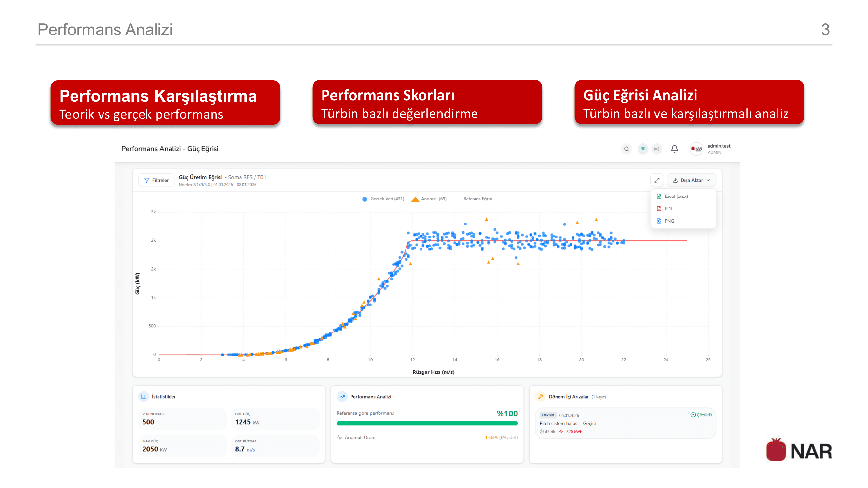This screenshot has width=868, height=488.
Task: Open the notifications bell
Action: [674, 149]
